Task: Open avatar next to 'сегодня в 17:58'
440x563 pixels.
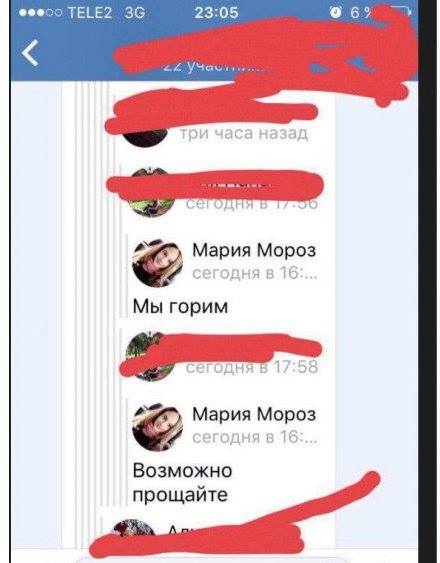Action: 150,356
